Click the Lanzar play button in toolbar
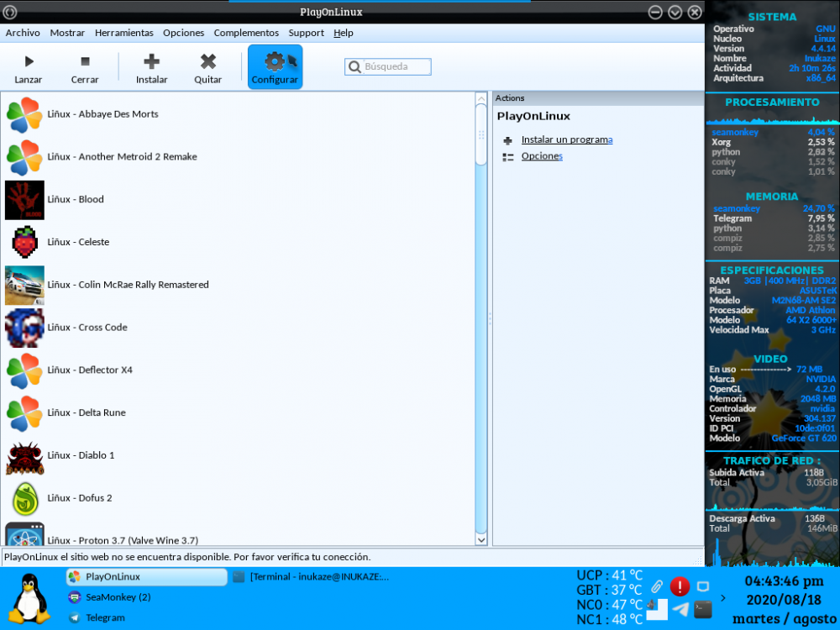 (x=29, y=61)
